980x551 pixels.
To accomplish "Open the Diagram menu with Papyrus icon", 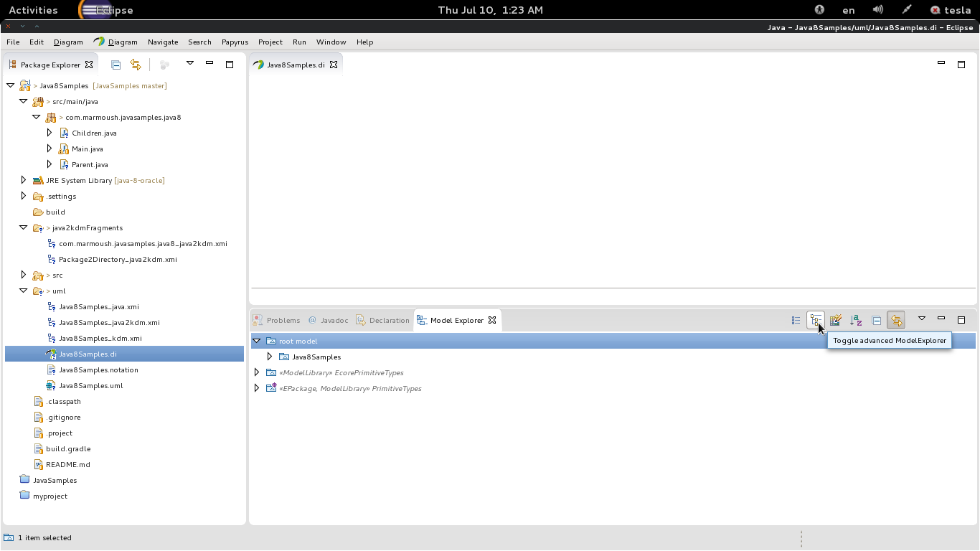I will tap(116, 42).
